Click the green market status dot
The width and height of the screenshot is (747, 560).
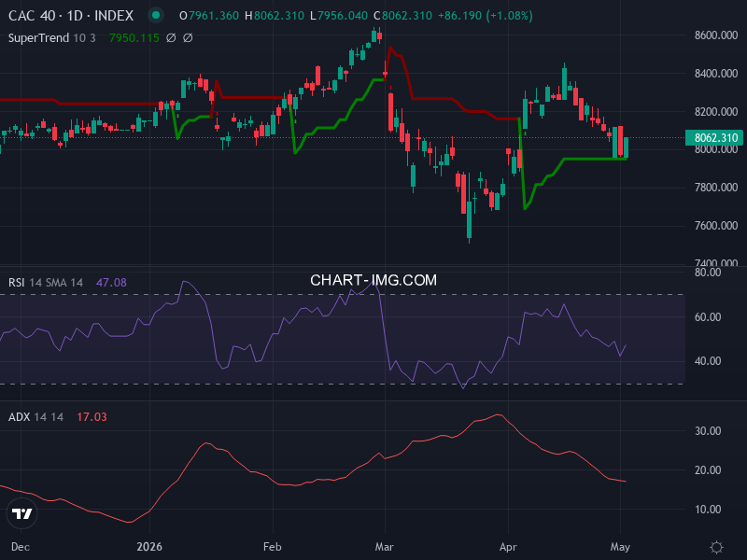pyautogui.click(x=156, y=15)
